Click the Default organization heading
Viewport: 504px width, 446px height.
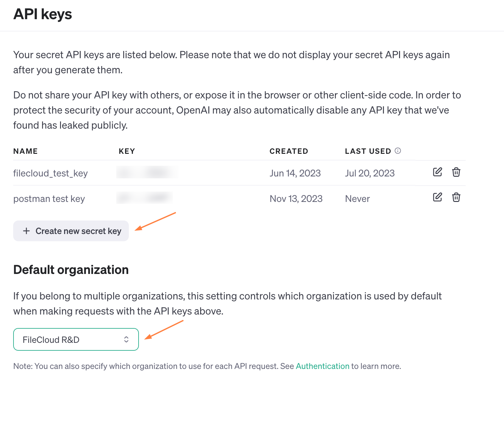tap(71, 270)
